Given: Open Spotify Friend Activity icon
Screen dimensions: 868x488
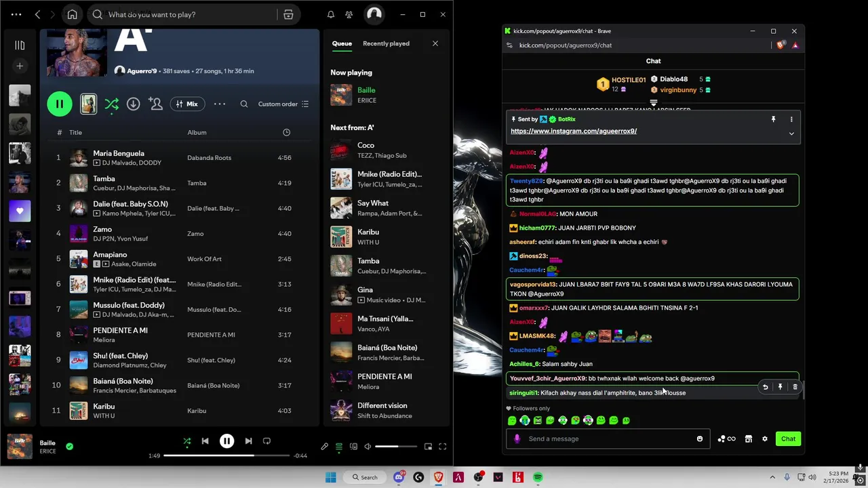Looking at the screenshot, I should pos(349,14).
